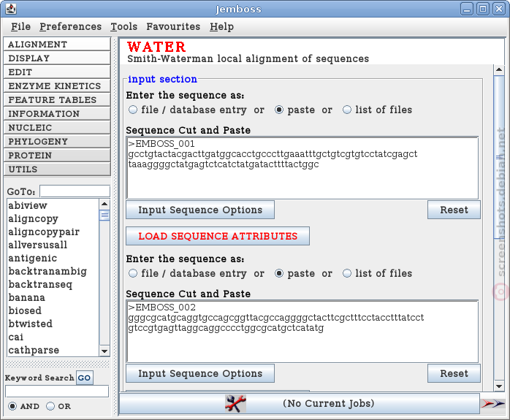Viewport: 510px width, 420px height.
Task: Close the Jemboss window
Action: [x=498, y=9]
